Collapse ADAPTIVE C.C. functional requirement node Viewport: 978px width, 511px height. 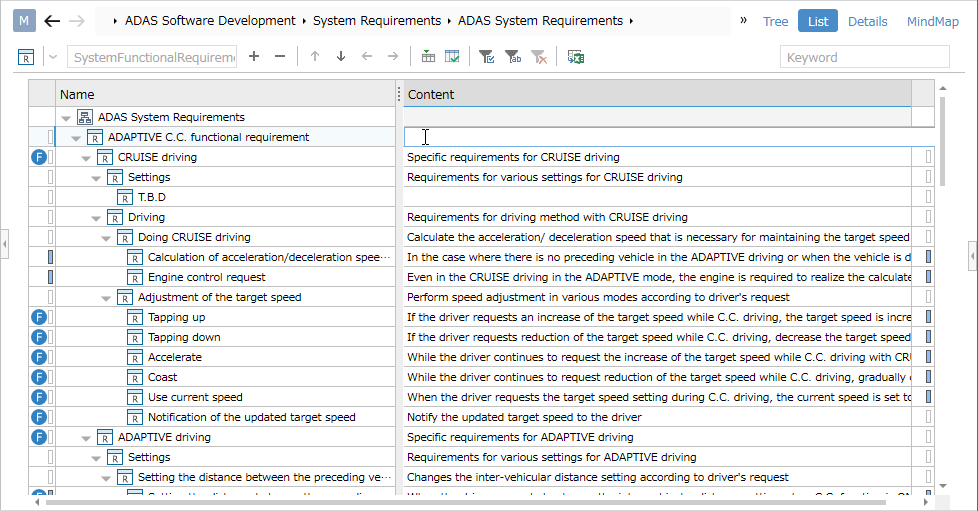(76, 138)
